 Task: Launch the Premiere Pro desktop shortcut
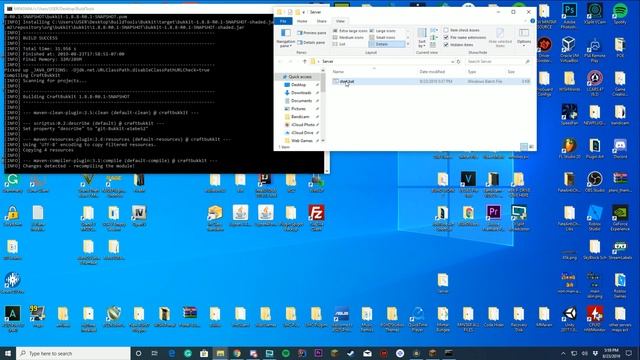tap(493, 216)
